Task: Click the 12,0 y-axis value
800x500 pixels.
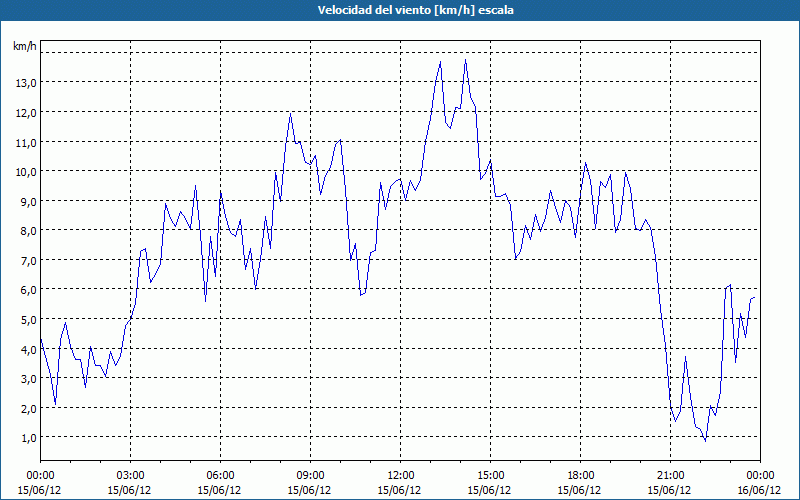Action: click(x=26, y=113)
